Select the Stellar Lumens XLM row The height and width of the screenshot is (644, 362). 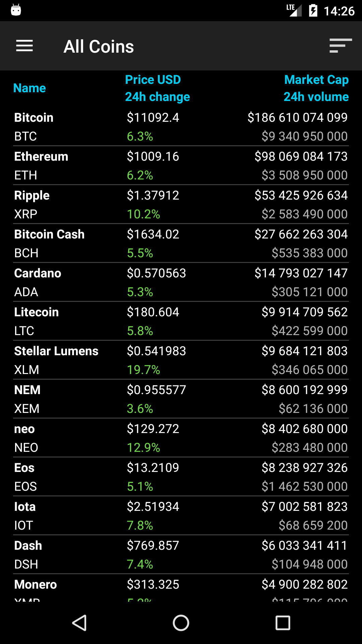(x=181, y=360)
